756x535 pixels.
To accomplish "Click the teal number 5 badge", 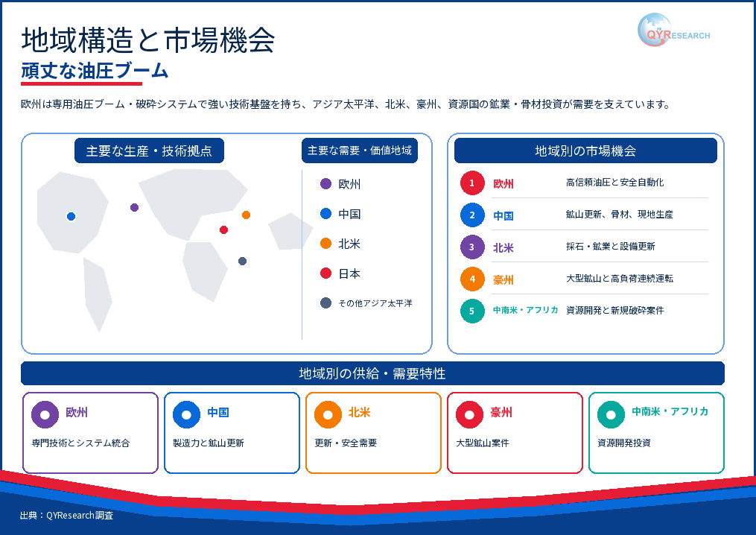I will (x=472, y=311).
